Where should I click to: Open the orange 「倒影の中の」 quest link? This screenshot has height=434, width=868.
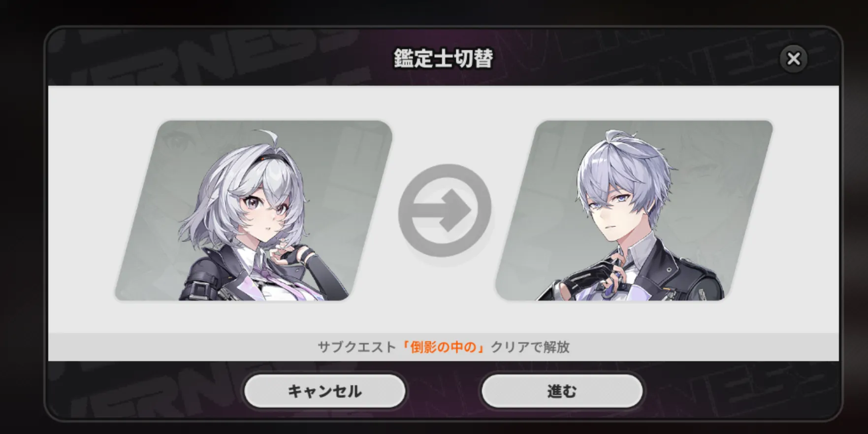[x=443, y=347]
